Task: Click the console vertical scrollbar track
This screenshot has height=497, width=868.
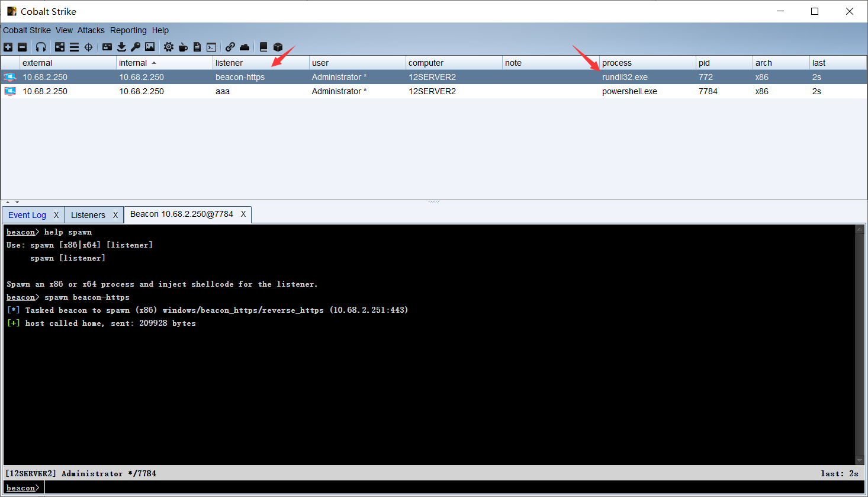Action: tap(860, 345)
